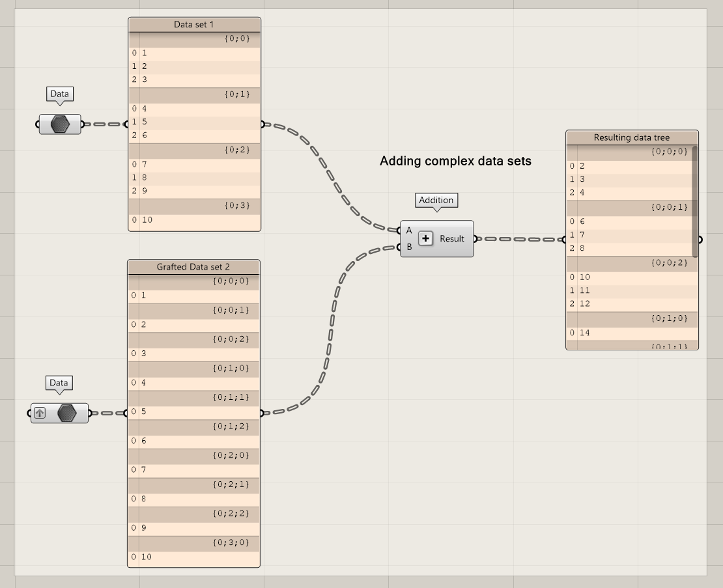The height and width of the screenshot is (588, 723).
Task: Click the Data label above the top parameter
Action: (59, 94)
